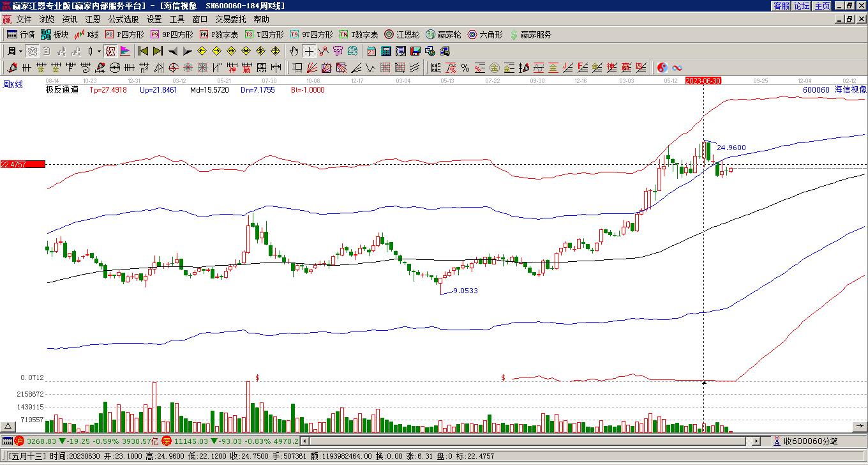
Task: Switch to K线 candlestick chart
Action: [x=87, y=34]
